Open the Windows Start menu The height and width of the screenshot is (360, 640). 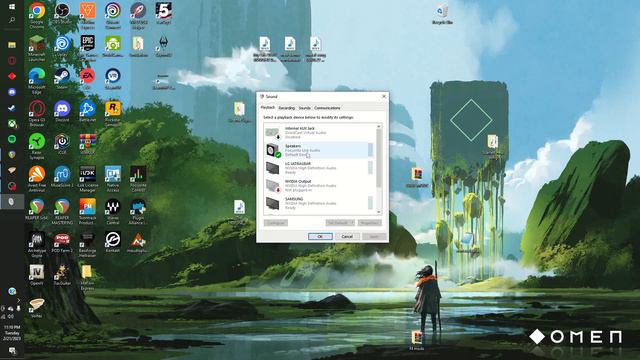(12, 7)
